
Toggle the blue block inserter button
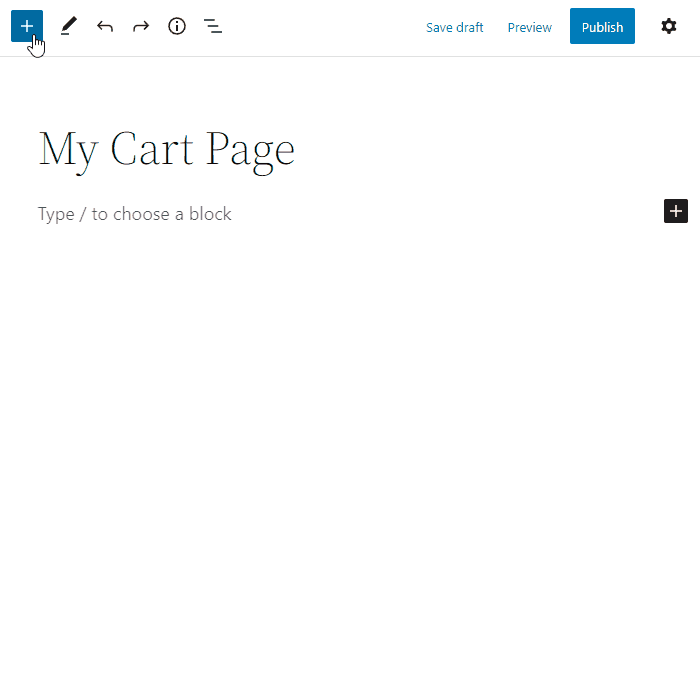coord(27,26)
